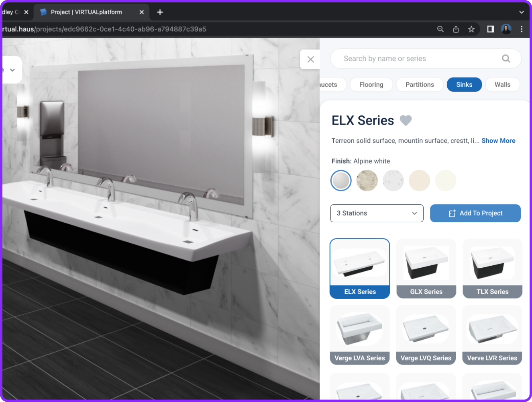Select the Verge LVQ Series thumbnail
The height and width of the screenshot is (402, 532).
426,335
